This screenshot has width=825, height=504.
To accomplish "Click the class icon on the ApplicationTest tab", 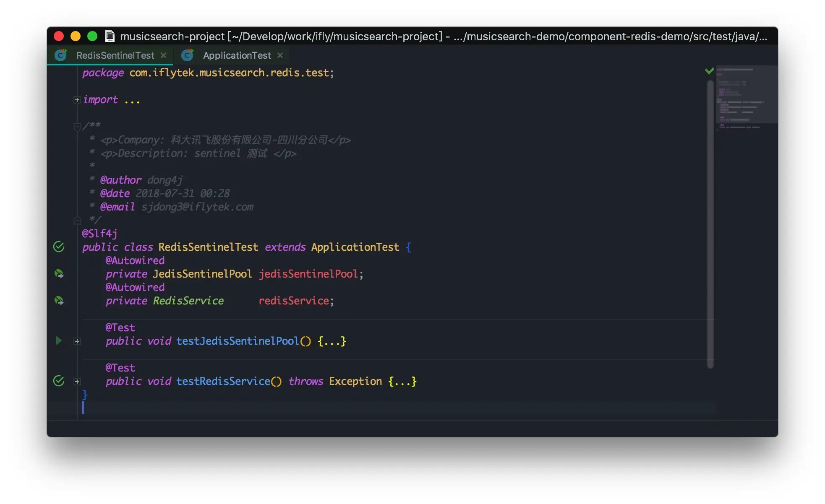I will [x=188, y=55].
